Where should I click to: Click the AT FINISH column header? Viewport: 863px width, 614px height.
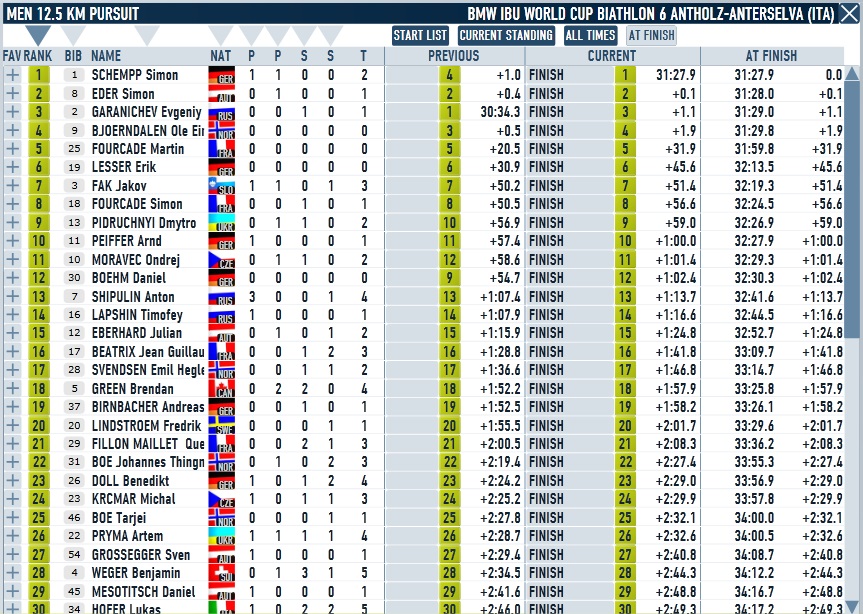tap(771, 56)
